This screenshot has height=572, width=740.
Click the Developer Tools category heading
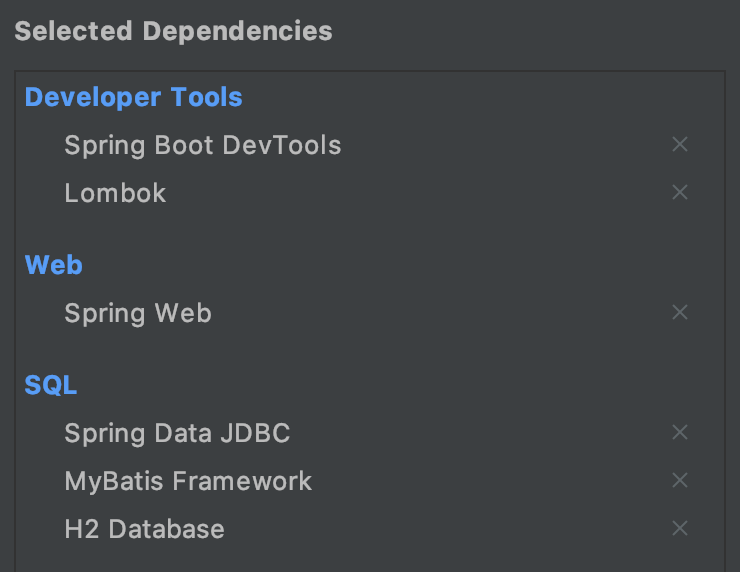click(x=134, y=97)
